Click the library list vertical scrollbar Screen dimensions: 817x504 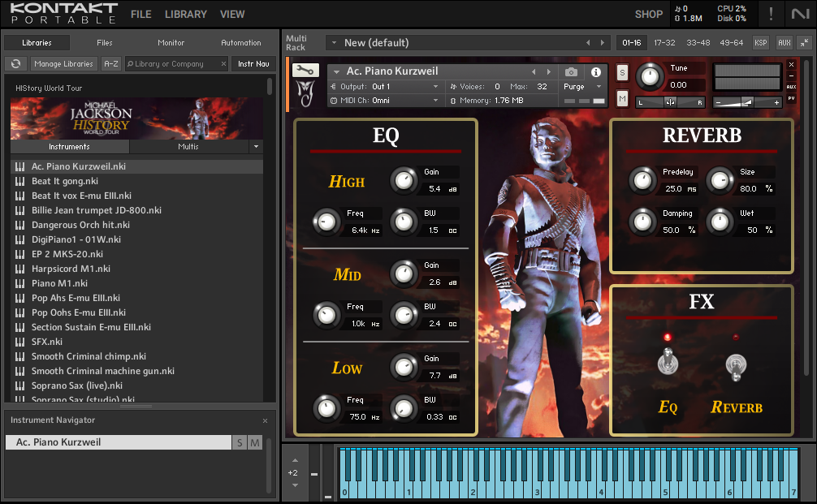pos(270,86)
